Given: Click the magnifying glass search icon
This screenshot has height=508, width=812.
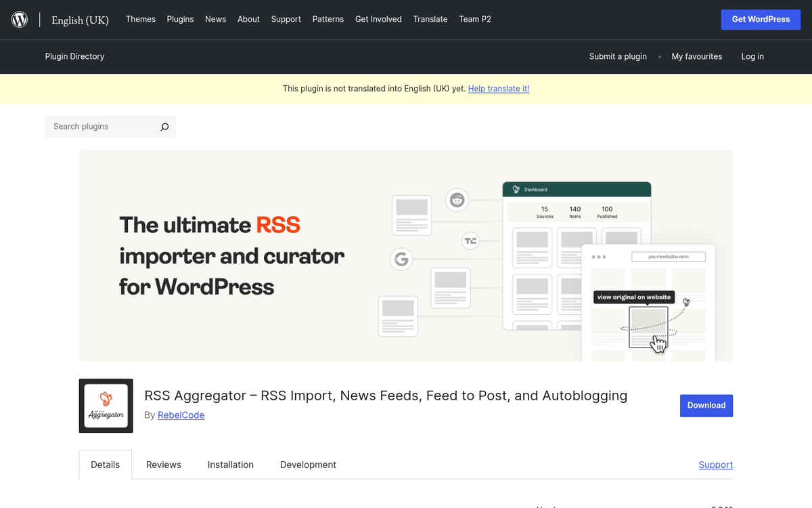Looking at the screenshot, I should click(164, 127).
